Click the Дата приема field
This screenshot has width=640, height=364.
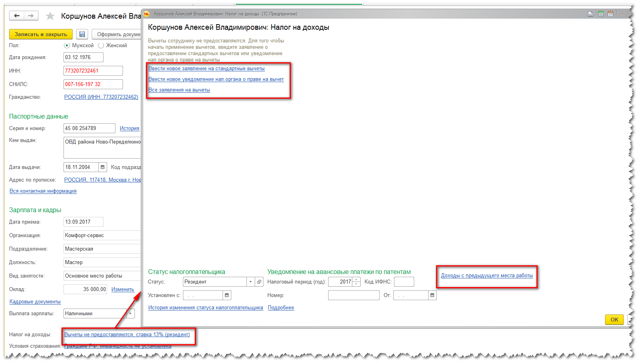click(83, 222)
